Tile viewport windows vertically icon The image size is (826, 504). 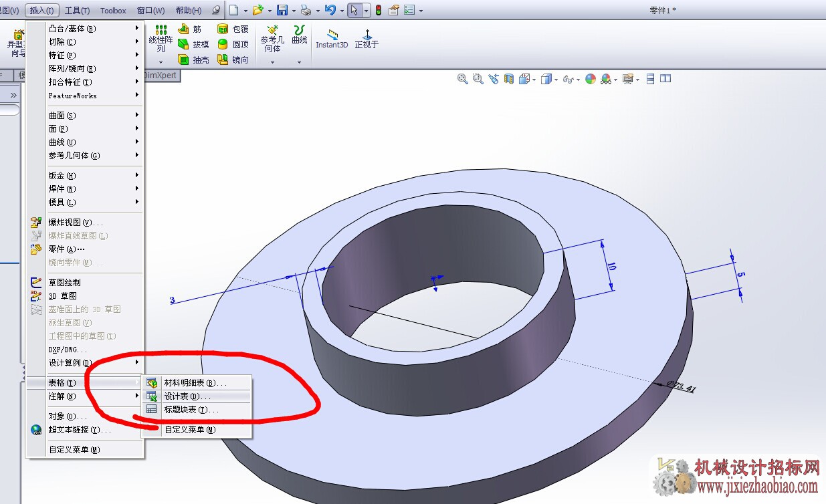click(x=665, y=79)
